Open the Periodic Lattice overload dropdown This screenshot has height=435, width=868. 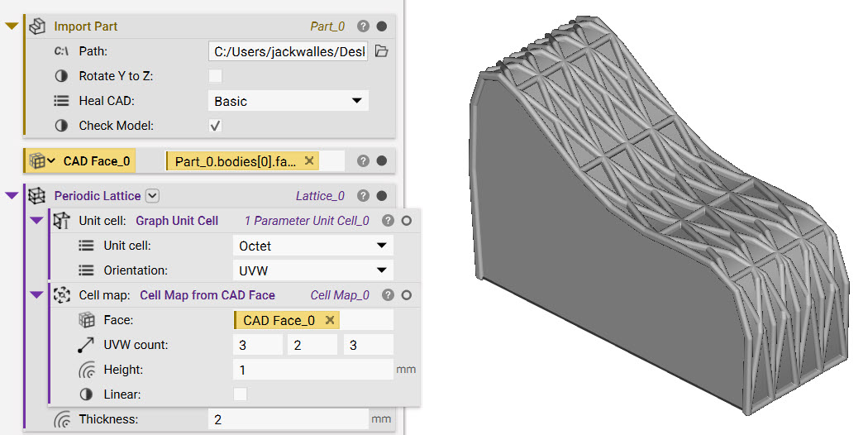pos(153,196)
